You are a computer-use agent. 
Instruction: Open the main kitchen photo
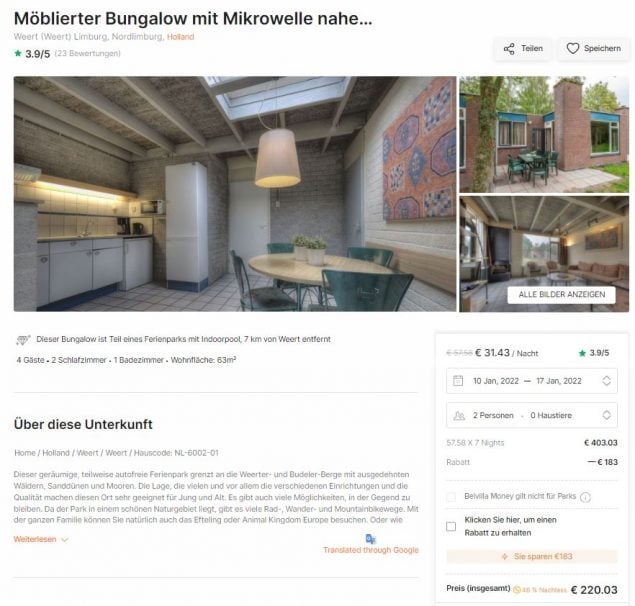click(x=235, y=194)
